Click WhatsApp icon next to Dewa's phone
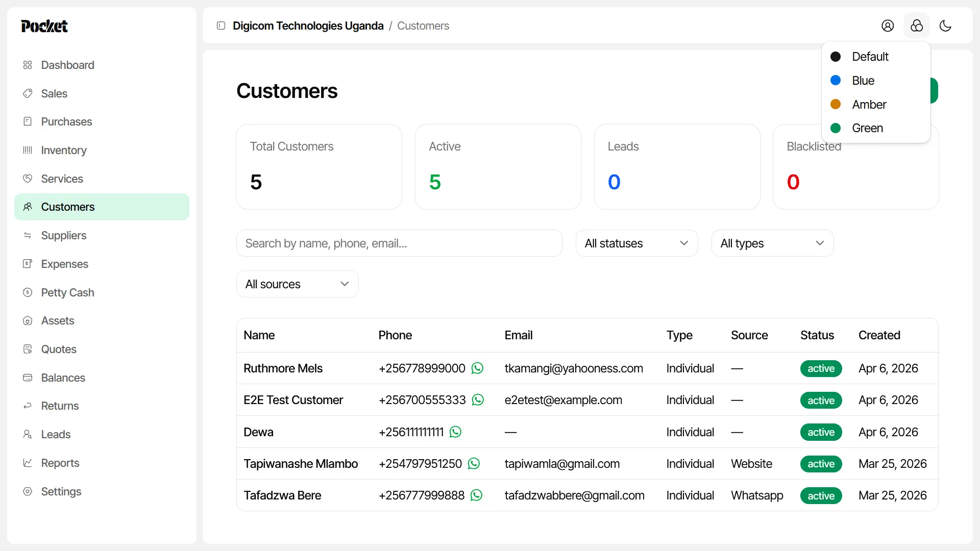This screenshot has height=551, width=980. click(x=455, y=432)
